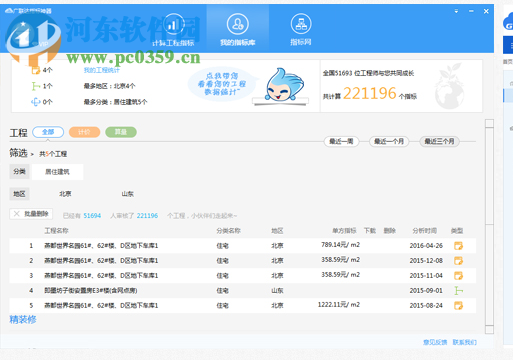
Task: Click the 类型 column header
Action: [457, 231]
